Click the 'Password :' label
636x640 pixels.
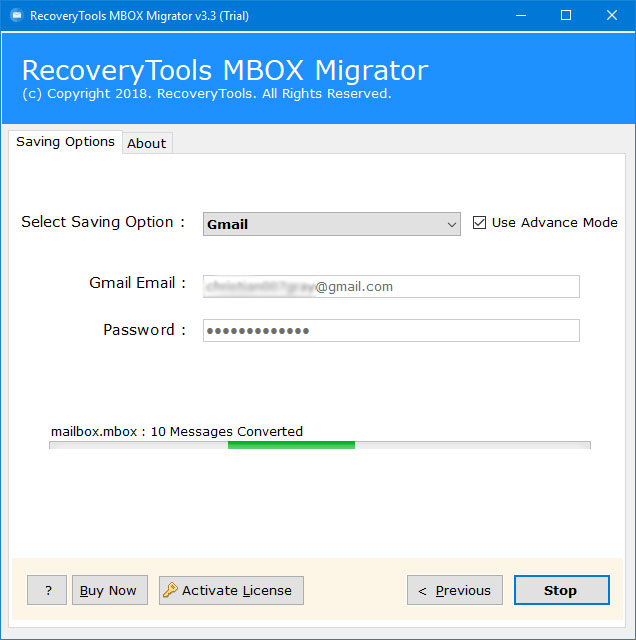[145, 330]
